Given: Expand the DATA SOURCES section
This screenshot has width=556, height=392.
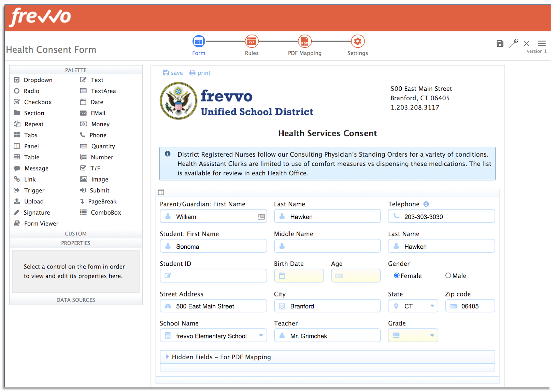Looking at the screenshot, I should tap(76, 300).
